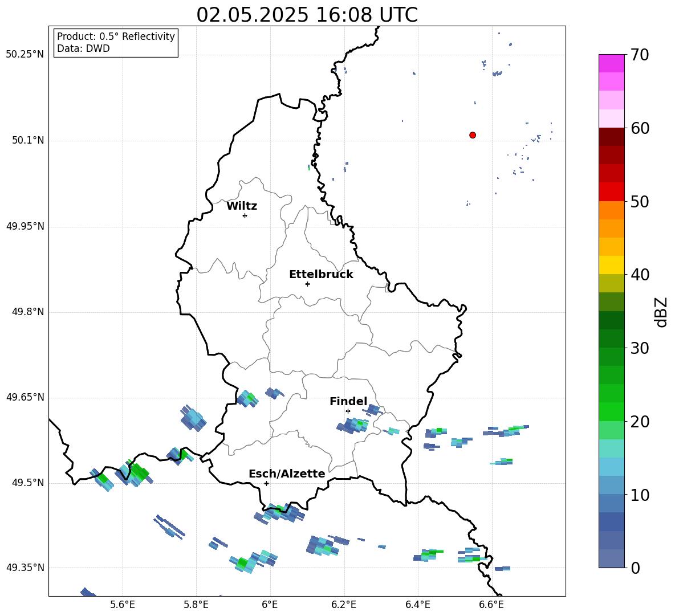Click the Esch/Alzette station label

tap(287, 474)
